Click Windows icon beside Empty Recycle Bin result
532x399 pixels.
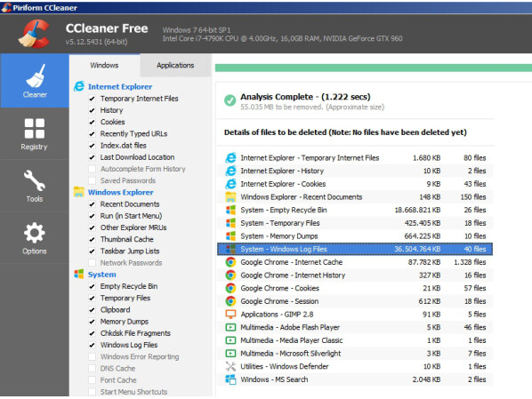tap(230, 210)
